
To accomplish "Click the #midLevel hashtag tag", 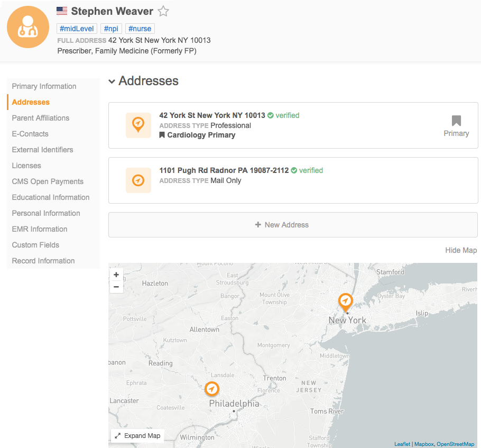I will click(x=77, y=29).
